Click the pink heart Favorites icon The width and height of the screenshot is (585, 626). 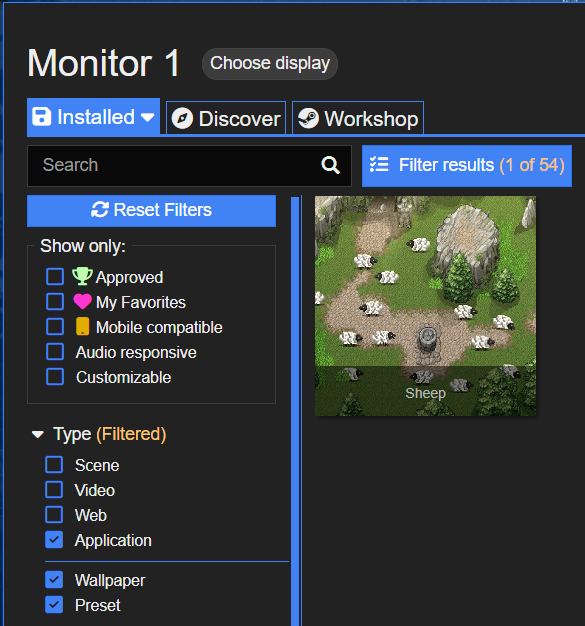click(83, 301)
